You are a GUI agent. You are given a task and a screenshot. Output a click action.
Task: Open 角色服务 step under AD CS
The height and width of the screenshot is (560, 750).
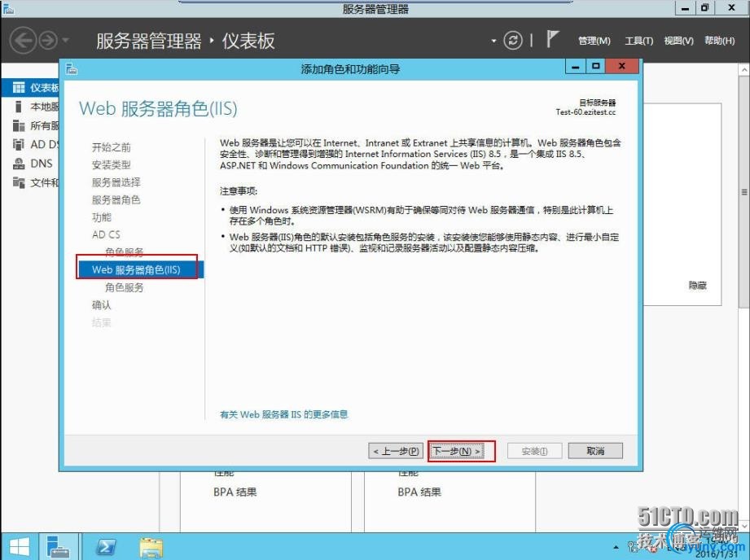[x=125, y=252]
